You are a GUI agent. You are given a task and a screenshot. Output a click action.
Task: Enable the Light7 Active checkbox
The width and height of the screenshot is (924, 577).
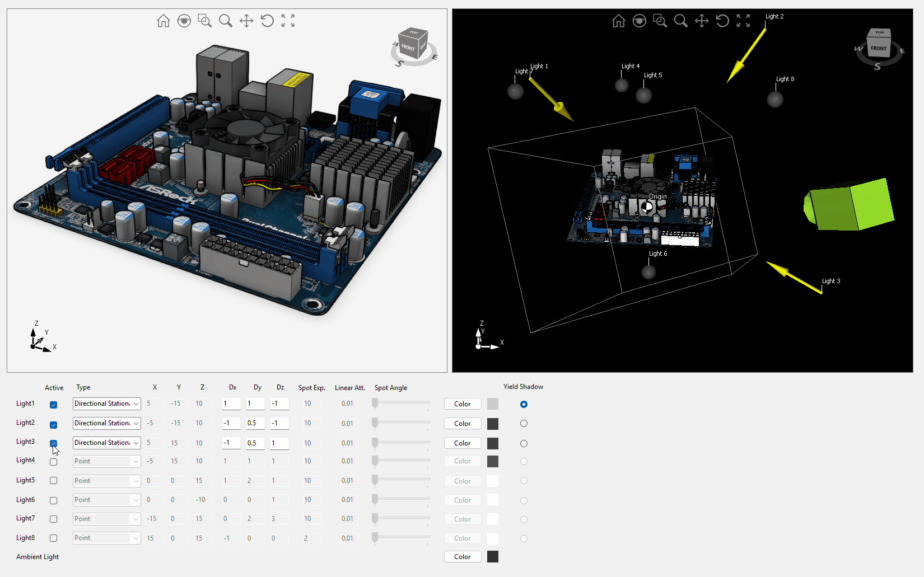53,519
